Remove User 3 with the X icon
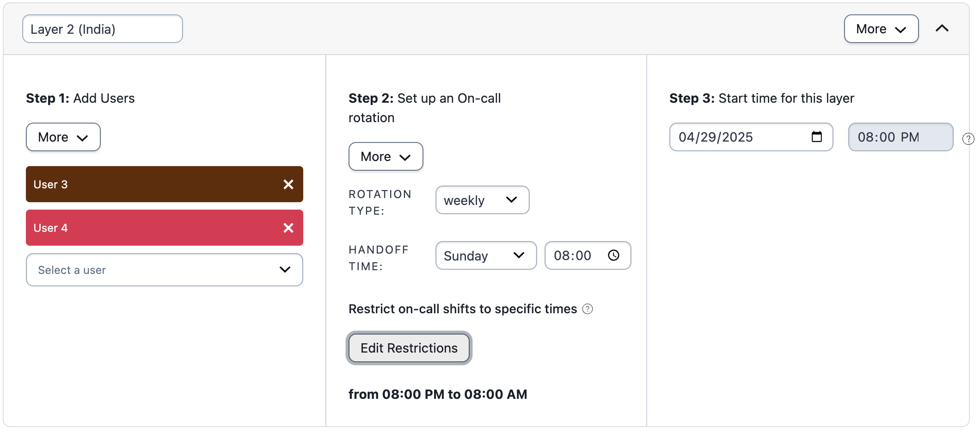The image size is (980, 434). (x=288, y=185)
